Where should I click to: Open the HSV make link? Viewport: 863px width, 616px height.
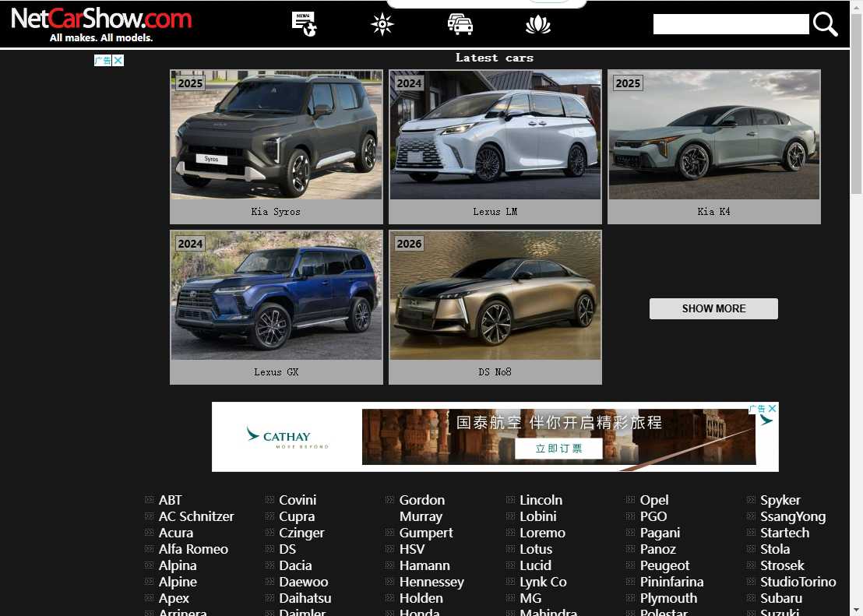412,549
